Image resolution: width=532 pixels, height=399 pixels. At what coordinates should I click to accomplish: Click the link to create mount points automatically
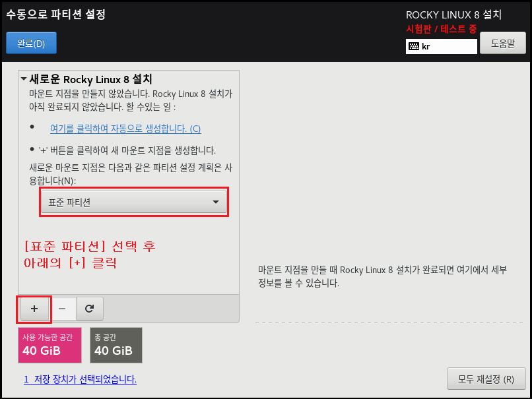(x=125, y=129)
